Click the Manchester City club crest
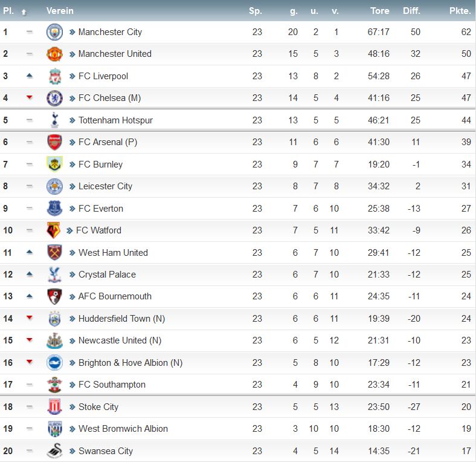 coord(54,32)
